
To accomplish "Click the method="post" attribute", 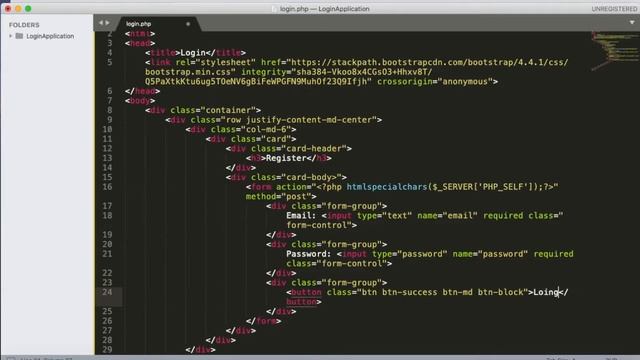I will (278, 196).
